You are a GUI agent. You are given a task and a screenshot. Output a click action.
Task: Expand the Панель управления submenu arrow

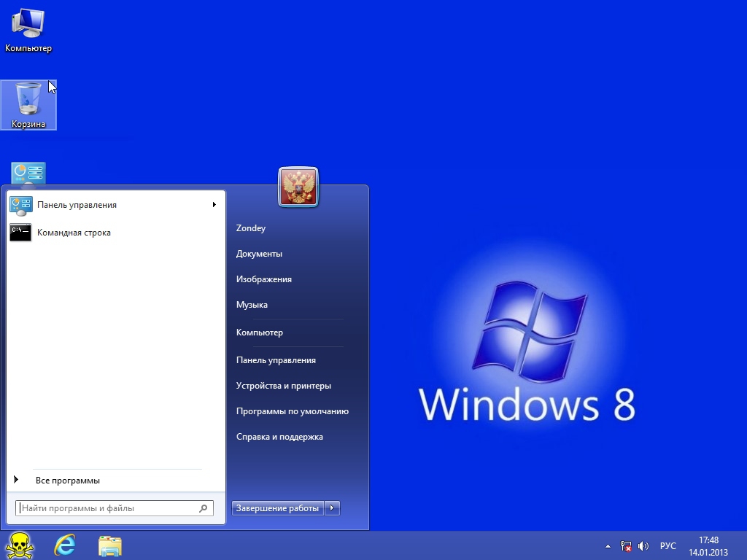coord(214,205)
